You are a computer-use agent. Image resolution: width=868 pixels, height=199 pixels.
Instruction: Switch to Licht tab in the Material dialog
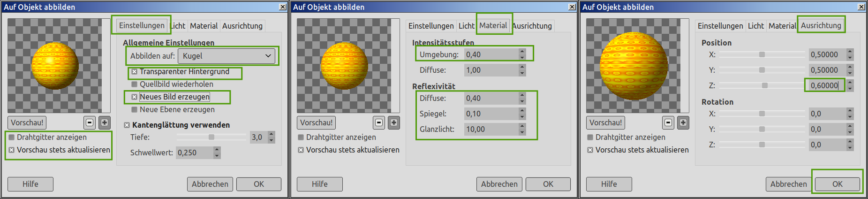467,26
